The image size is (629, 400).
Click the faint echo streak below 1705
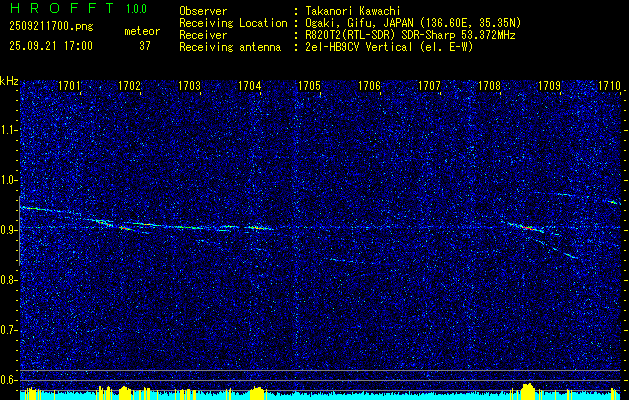tap(340, 260)
